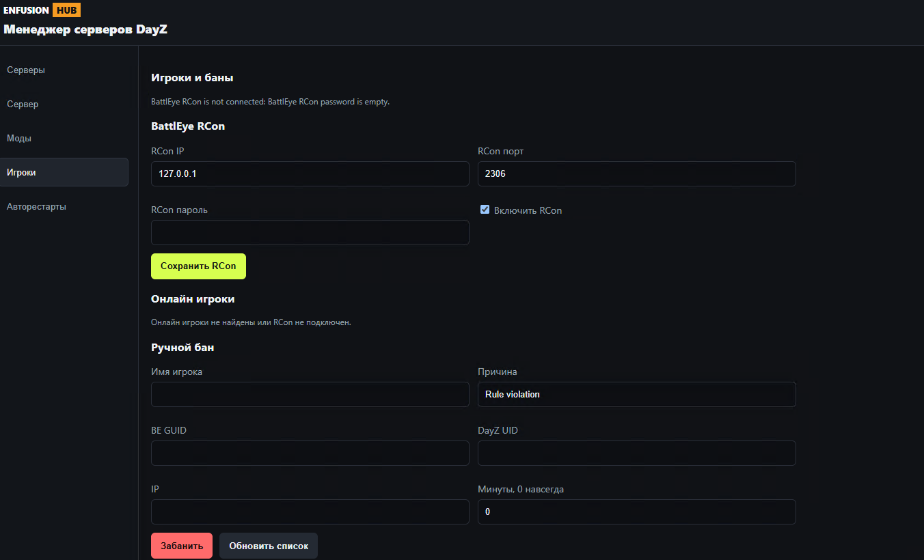924x560 pixels.
Task: Focus the Минуты ban duration field
Action: click(637, 512)
